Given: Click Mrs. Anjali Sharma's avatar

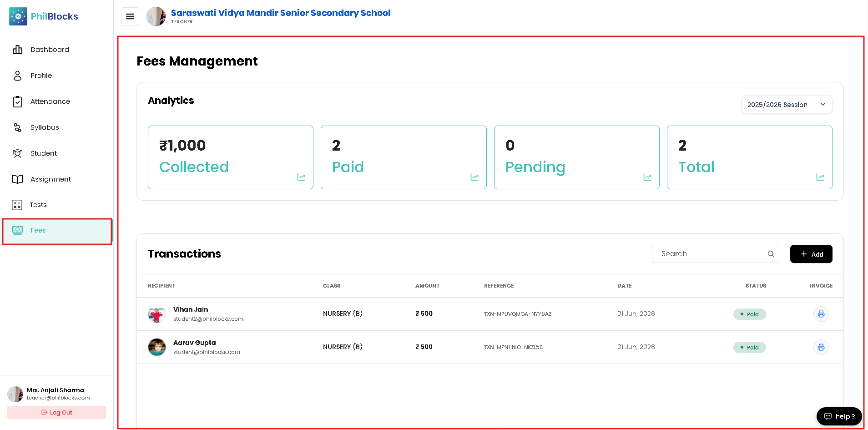Looking at the screenshot, I should point(15,394).
